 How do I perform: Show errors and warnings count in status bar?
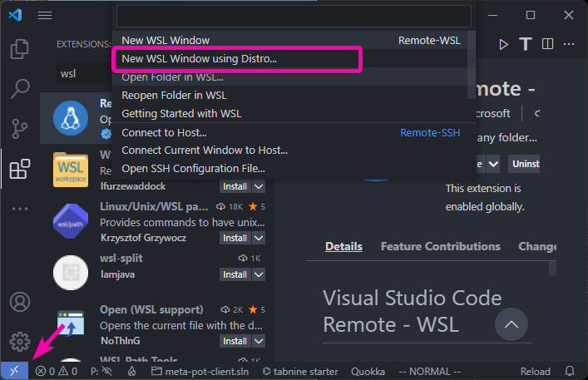(x=57, y=371)
